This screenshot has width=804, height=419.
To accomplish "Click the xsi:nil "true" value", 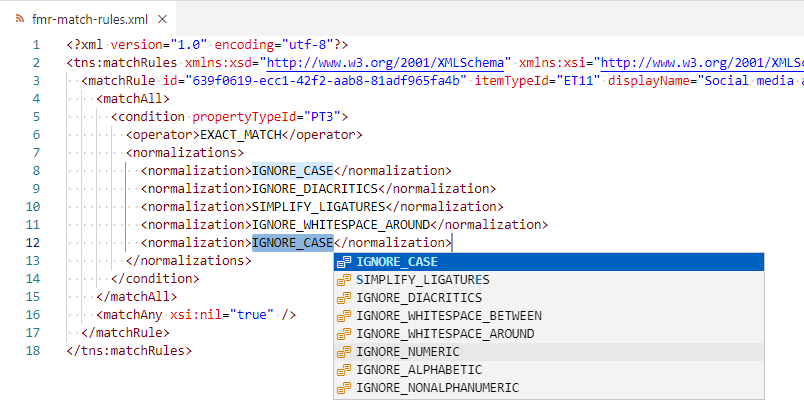I will pos(251,315).
